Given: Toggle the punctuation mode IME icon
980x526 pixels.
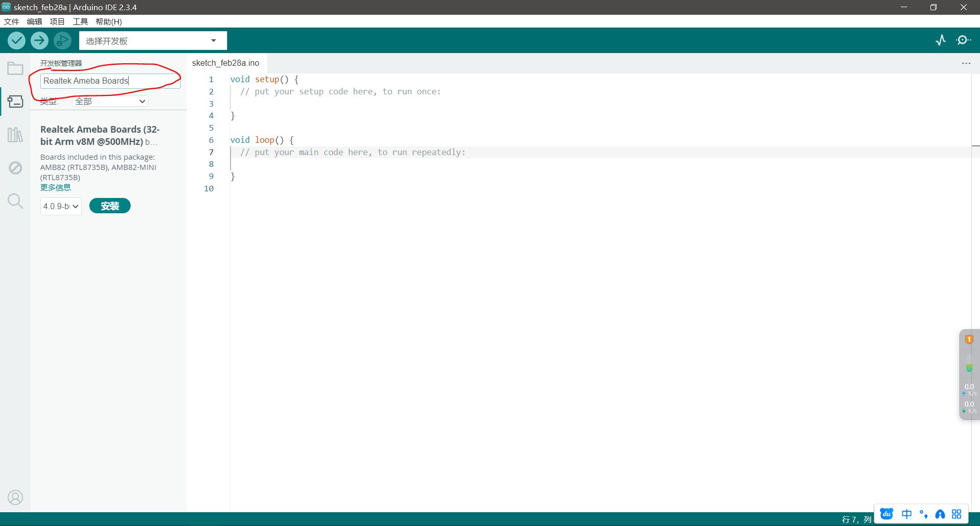Looking at the screenshot, I should tap(923, 514).
